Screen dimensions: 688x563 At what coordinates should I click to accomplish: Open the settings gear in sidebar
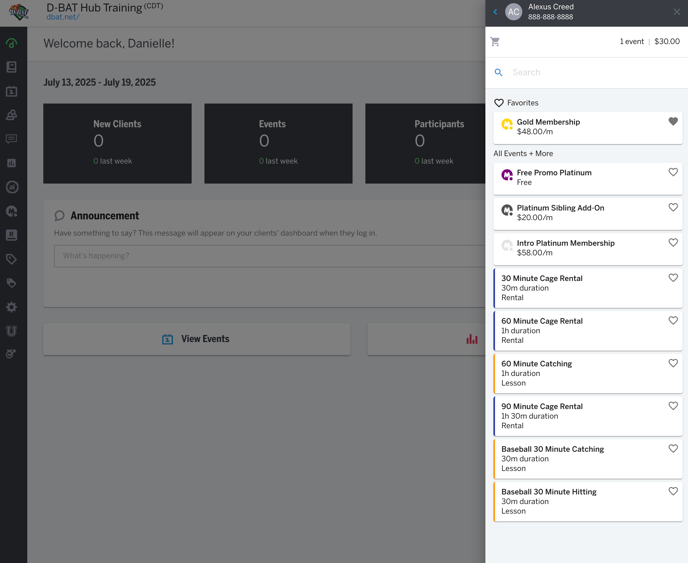(x=11, y=307)
